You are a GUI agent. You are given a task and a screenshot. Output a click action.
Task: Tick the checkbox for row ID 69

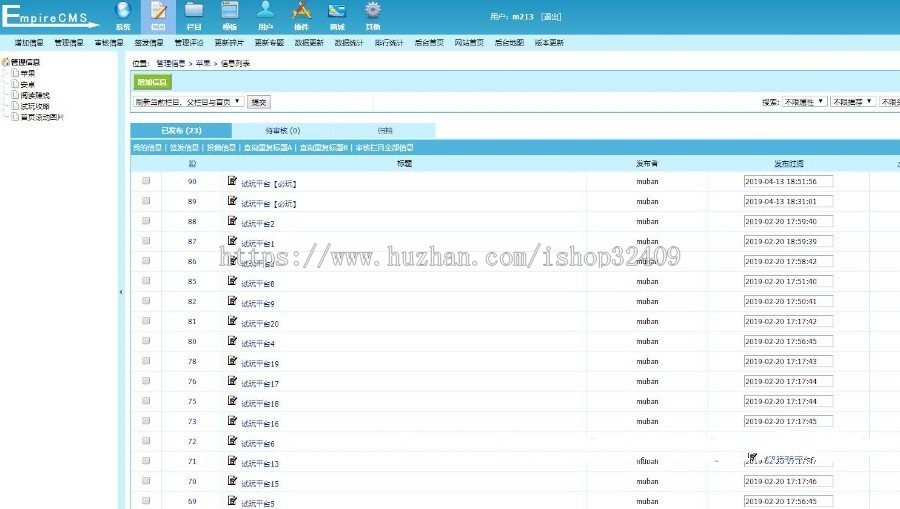pos(146,500)
